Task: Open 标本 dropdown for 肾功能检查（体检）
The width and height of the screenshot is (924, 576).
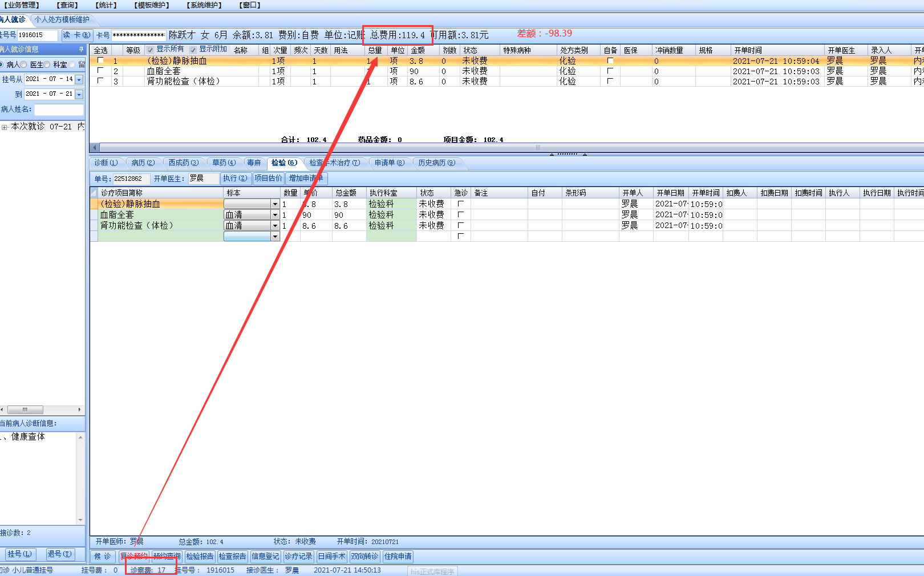Action: click(x=275, y=226)
